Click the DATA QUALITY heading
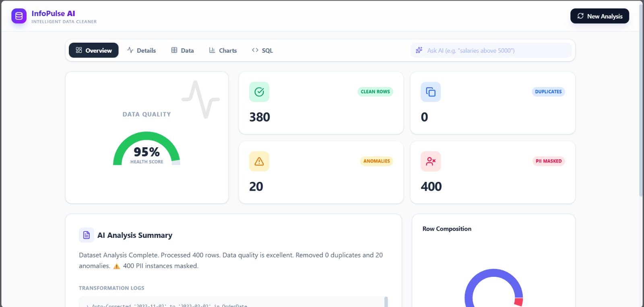The image size is (644, 307). tap(147, 114)
